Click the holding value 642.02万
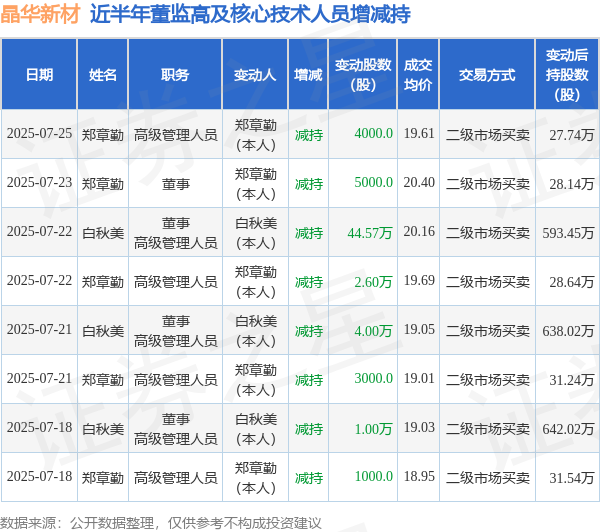The width and height of the screenshot is (600, 532). 568,429
